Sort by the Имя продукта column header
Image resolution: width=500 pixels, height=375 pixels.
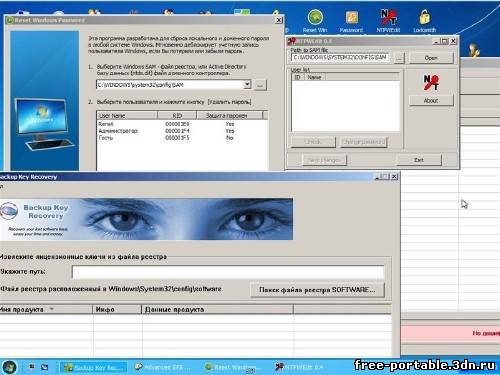click(x=46, y=309)
